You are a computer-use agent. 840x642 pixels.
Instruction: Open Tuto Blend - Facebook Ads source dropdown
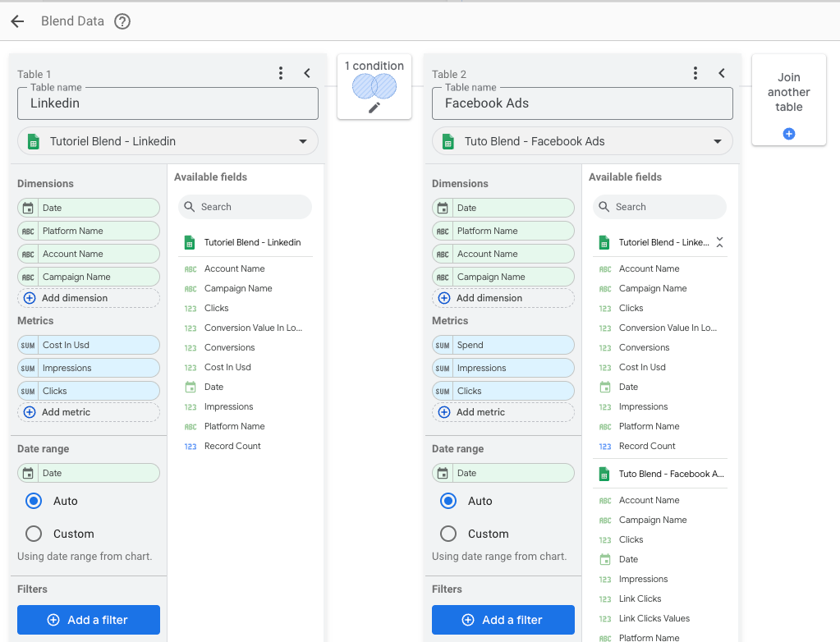click(582, 141)
